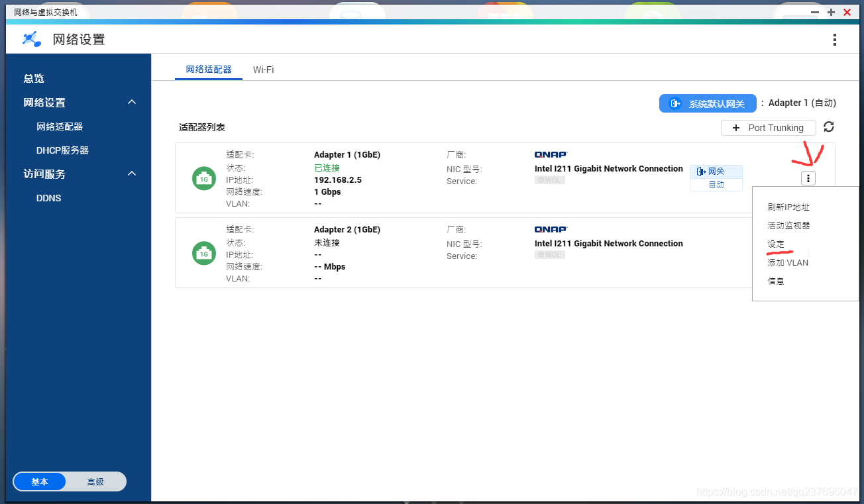This screenshot has height=504, width=864.
Task: Click the 1 Gbps network speed value
Action: point(327,192)
